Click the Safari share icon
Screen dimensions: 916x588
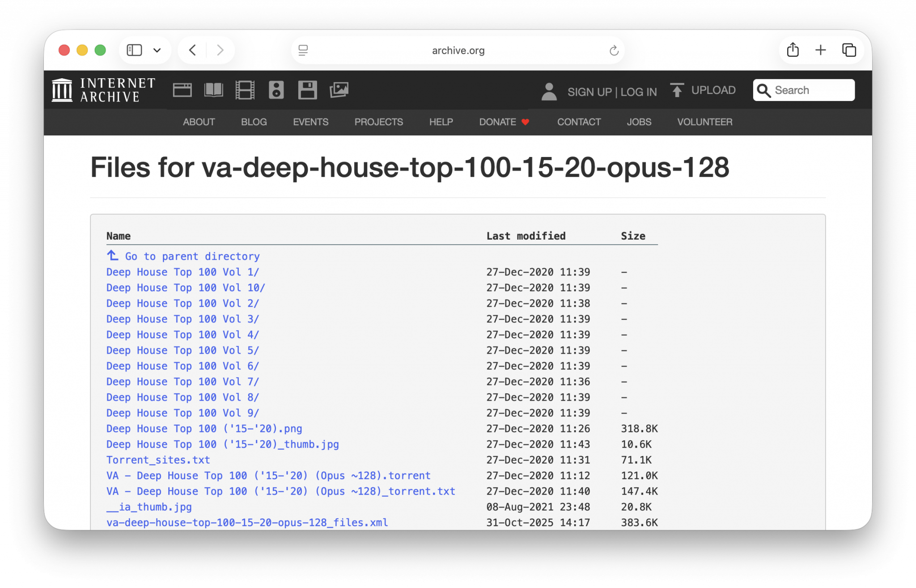(x=793, y=50)
